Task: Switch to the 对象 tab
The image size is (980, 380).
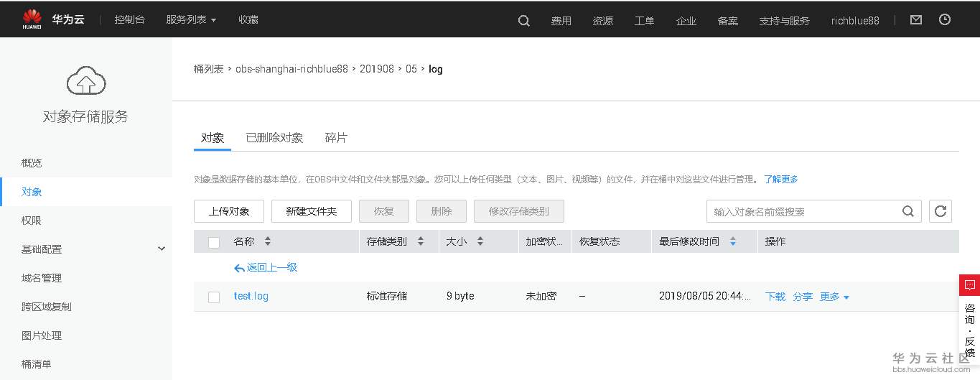Action: (213, 138)
